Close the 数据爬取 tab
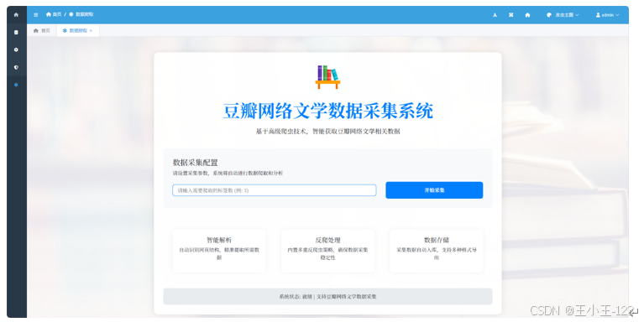Image resolution: width=644 pixels, height=322 pixels. 92,31
